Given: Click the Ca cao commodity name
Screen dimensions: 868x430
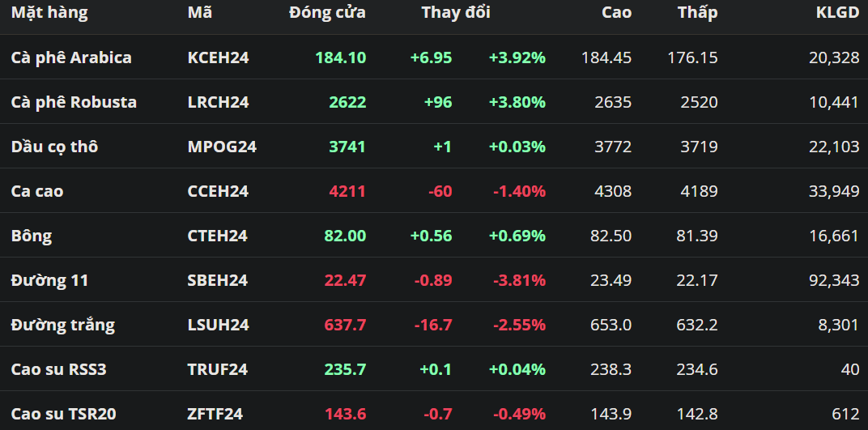Looking at the screenshot, I should [37, 191].
